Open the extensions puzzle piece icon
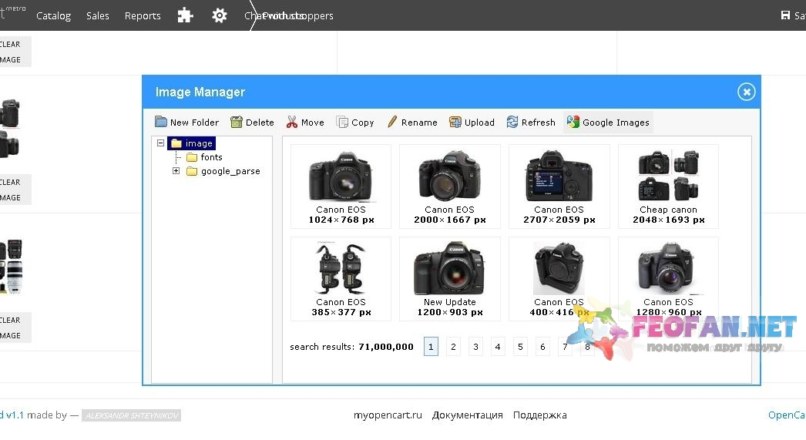 (185, 15)
